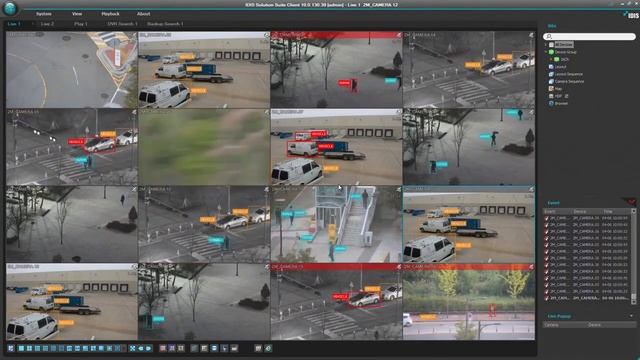Collapse the Device Group tree node

click(x=546, y=52)
